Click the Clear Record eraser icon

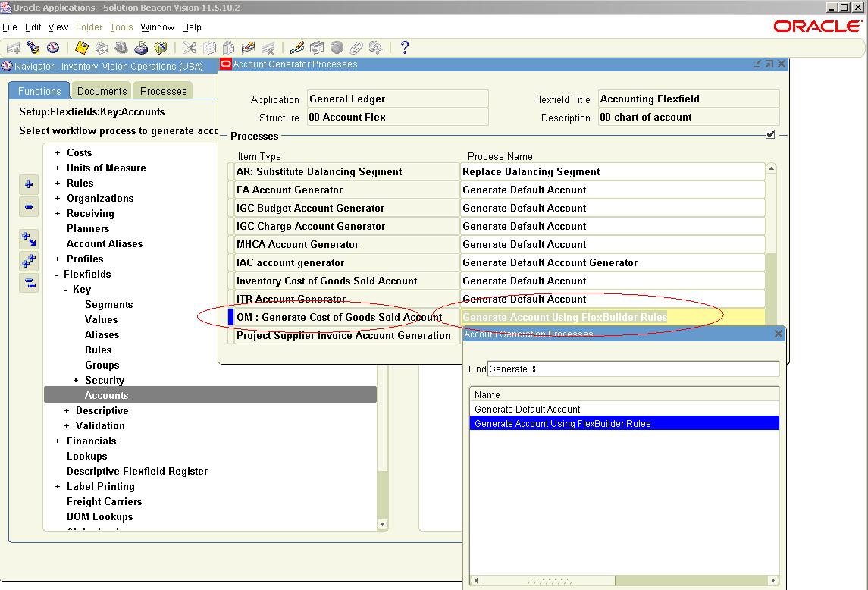(248, 48)
